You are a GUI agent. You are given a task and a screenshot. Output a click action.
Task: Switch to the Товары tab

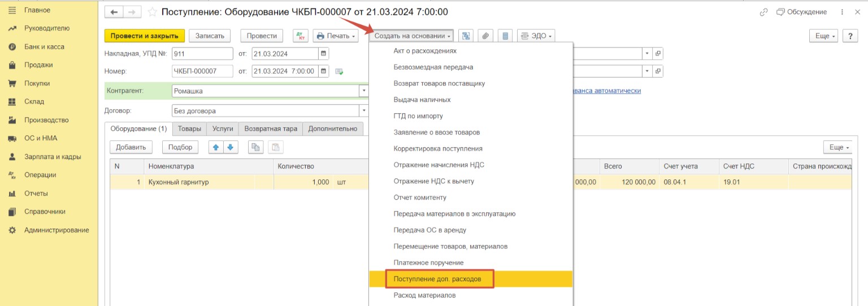[189, 128]
